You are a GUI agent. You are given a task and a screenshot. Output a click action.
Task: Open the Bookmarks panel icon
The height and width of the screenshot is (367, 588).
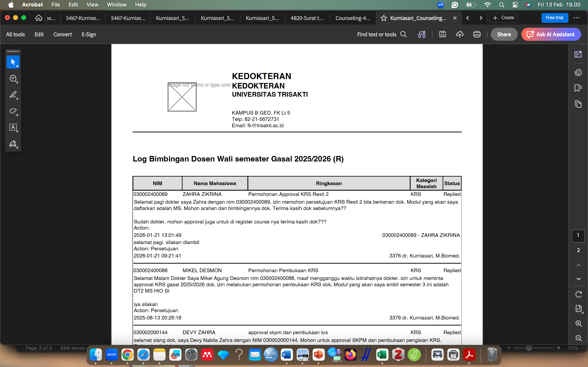(578, 88)
